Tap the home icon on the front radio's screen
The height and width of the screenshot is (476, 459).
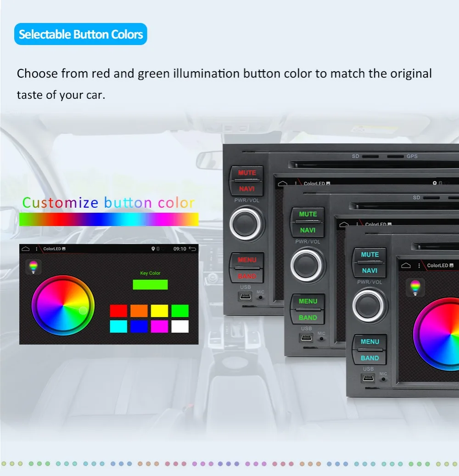coord(406,266)
